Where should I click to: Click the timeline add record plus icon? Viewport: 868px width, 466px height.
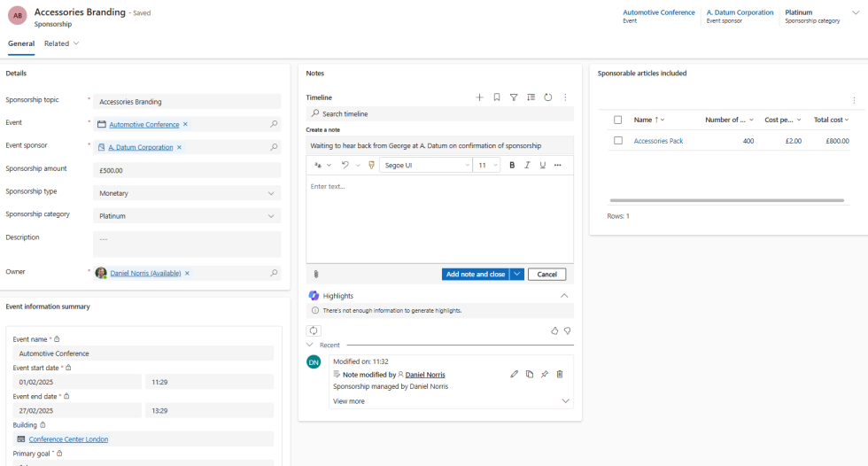coord(479,97)
